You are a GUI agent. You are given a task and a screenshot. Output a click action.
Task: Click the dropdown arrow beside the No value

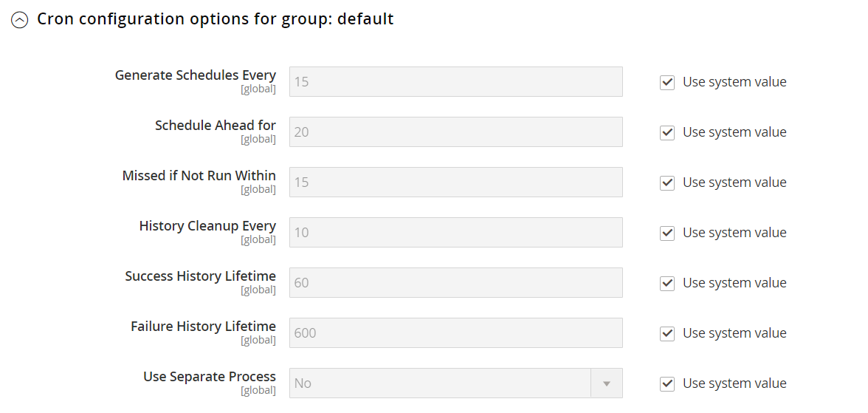click(607, 383)
